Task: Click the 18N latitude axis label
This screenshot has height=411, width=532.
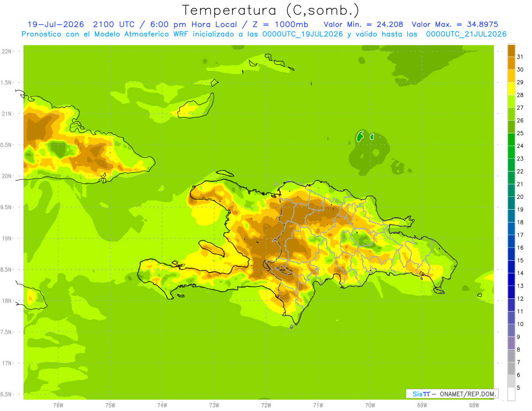Action: click(7, 301)
